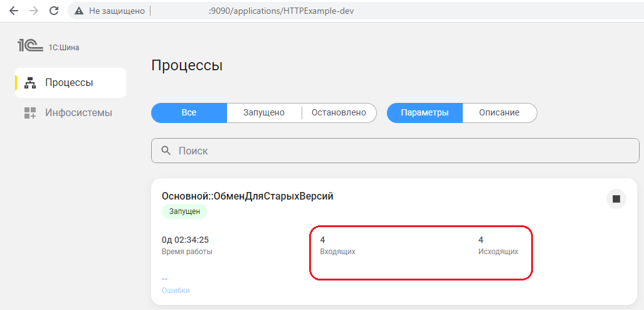Click the browser back arrow
This screenshot has width=644, height=310.
click(x=13, y=11)
